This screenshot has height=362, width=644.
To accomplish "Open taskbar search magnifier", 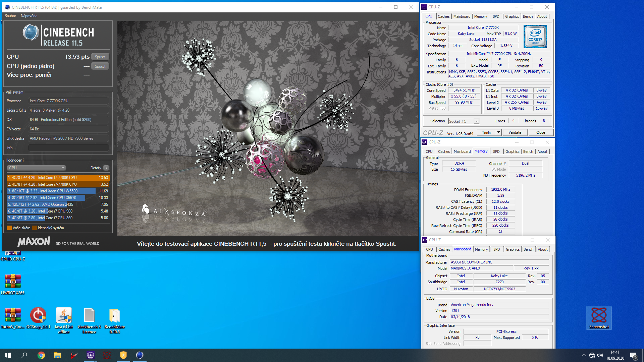I will (x=24, y=355).
